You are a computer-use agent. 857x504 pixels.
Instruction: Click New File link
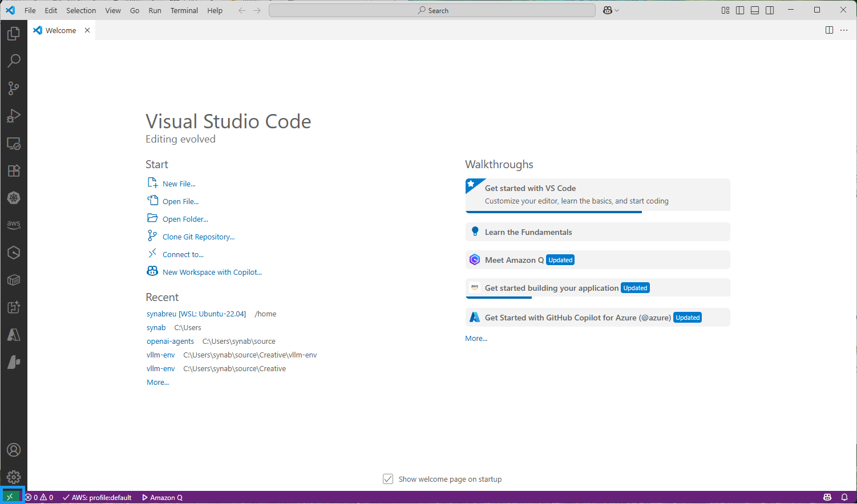pyautogui.click(x=179, y=184)
